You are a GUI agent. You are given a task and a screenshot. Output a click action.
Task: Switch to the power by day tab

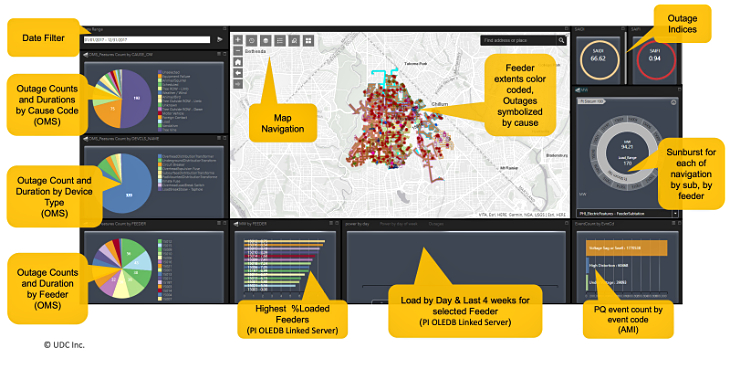357,224
